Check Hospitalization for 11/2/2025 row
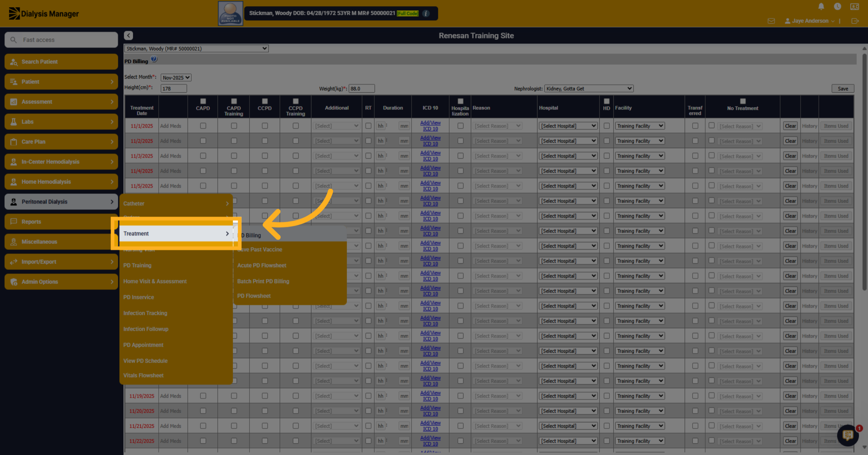 pyautogui.click(x=460, y=141)
